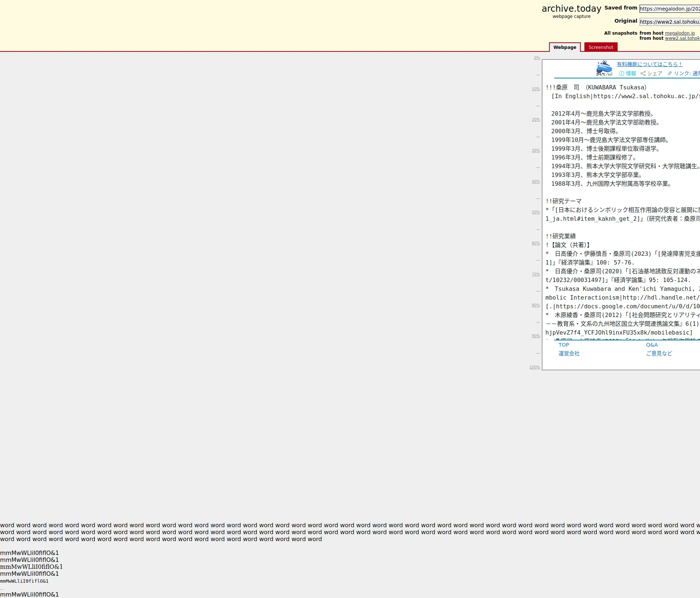Select the Webpage tab

click(x=564, y=47)
